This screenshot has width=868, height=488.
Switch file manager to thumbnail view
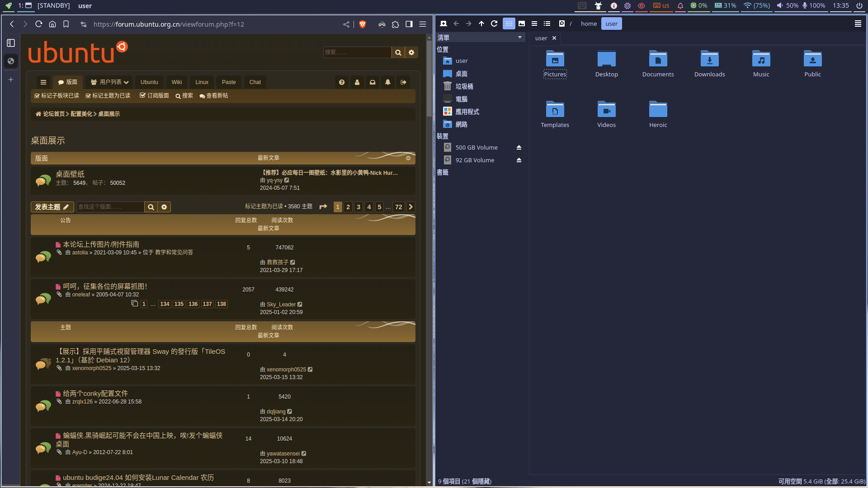click(522, 23)
